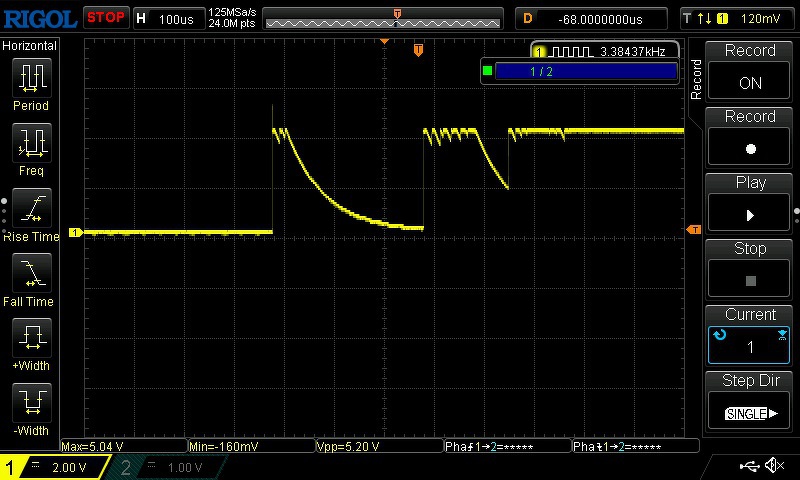Click the orange T trigger position marker

coord(418,50)
